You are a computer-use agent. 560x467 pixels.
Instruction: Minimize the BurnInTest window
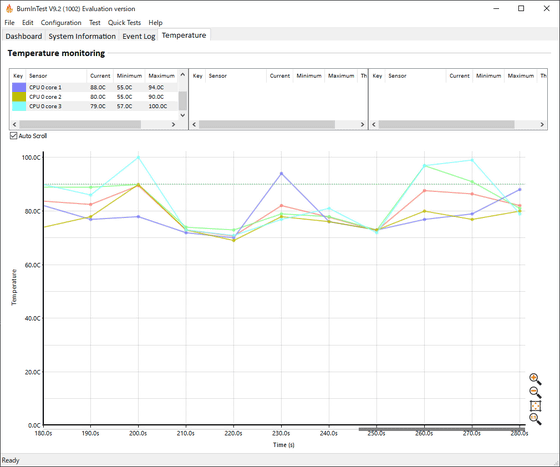(496, 9)
